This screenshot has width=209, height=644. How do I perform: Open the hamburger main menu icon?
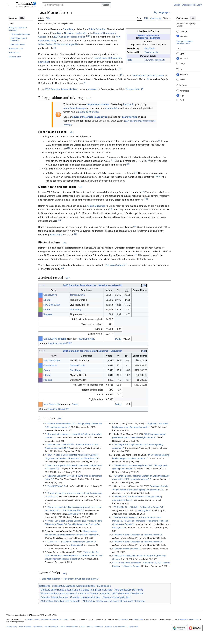(x=8, y=5)
